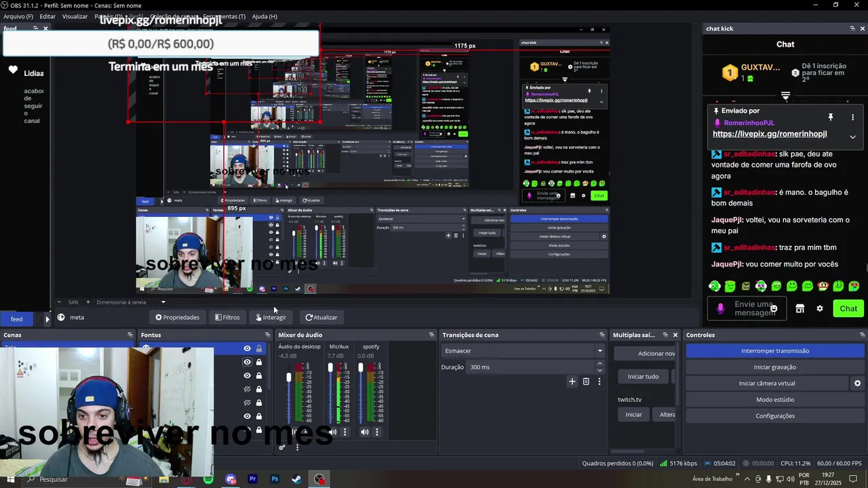The width and height of the screenshot is (868, 488).
Task: Remove transition with the trash icon
Action: point(586,382)
